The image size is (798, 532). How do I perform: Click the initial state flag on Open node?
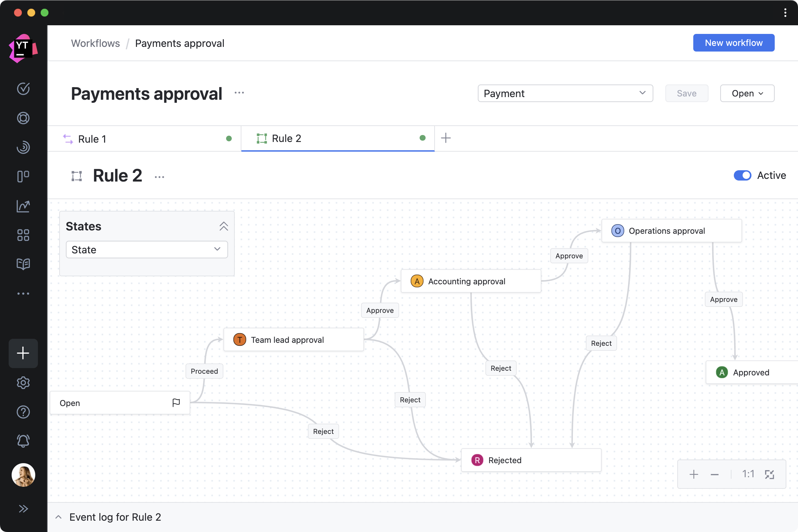pyautogui.click(x=176, y=403)
